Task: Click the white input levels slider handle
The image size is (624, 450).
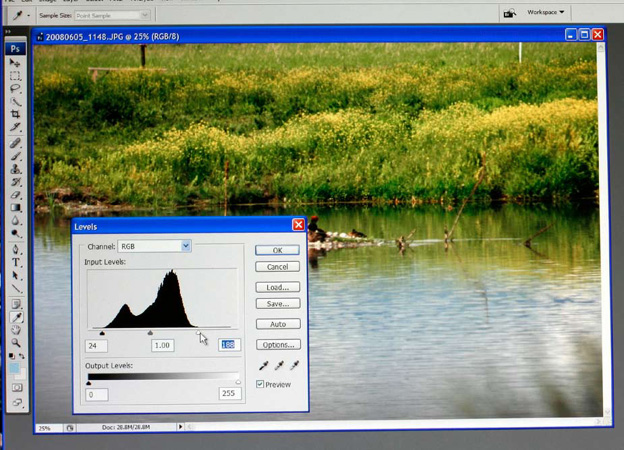Action: click(x=199, y=333)
